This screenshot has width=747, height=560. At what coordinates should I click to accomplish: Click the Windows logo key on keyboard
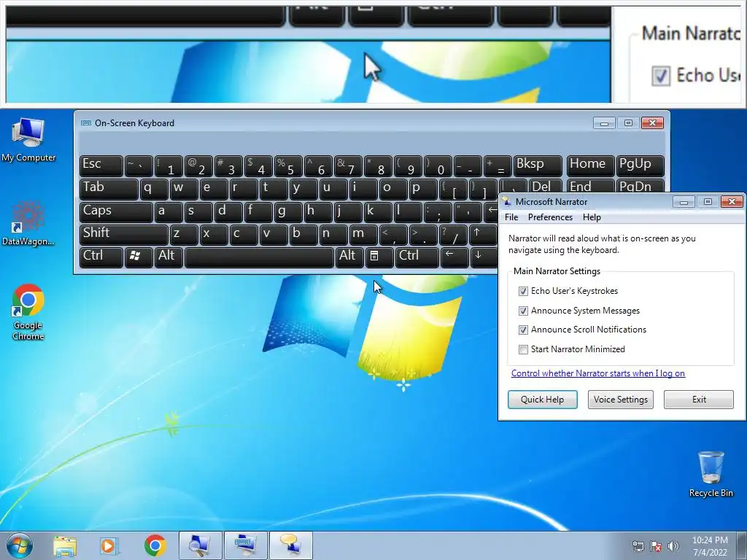point(138,257)
